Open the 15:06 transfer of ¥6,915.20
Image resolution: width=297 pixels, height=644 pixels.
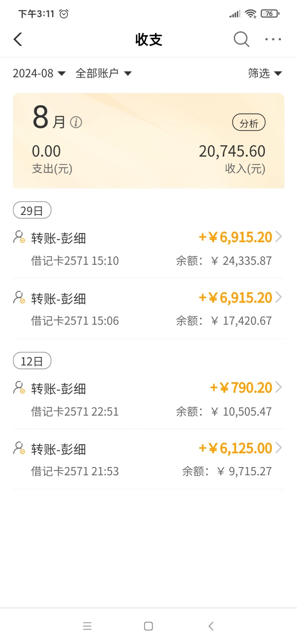[148, 309]
